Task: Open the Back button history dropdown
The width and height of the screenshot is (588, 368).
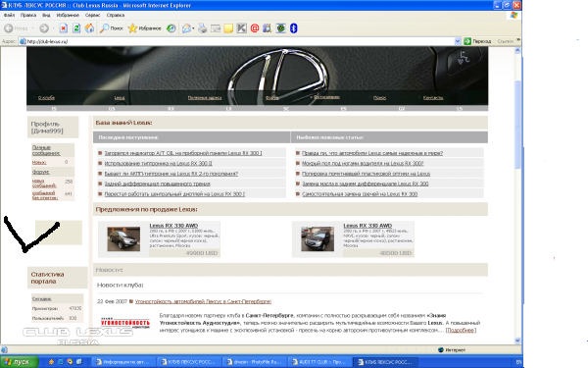Action: (x=32, y=28)
